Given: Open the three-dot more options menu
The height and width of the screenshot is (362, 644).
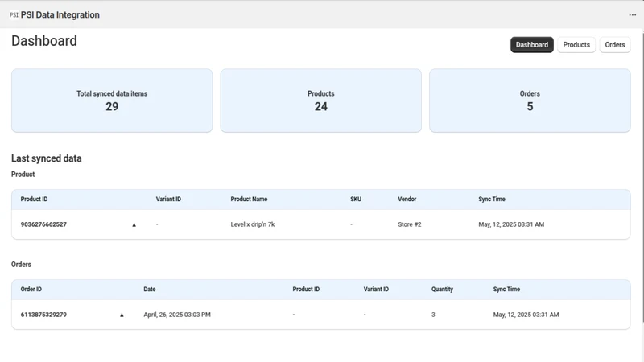Looking at the screenshot, I should pos(633,14).
